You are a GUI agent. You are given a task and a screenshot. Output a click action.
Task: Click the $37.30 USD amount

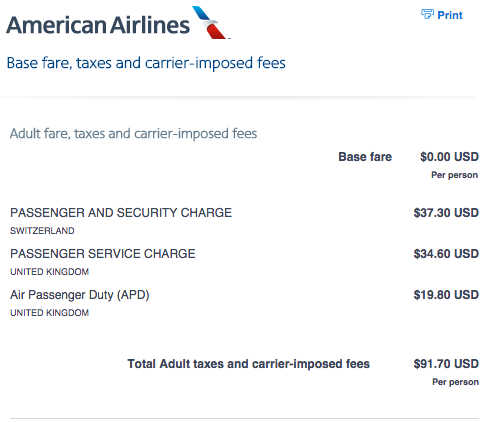[x=446, y=213]
